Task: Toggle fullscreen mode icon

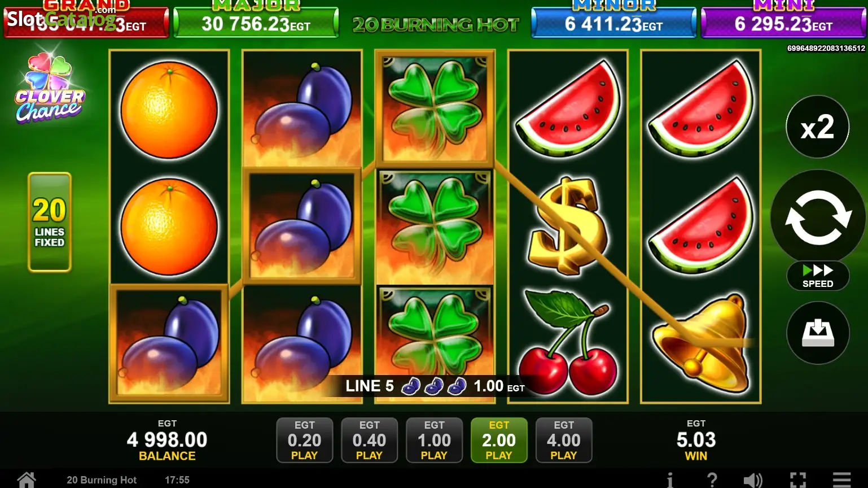Action: (x=798, y=480)
